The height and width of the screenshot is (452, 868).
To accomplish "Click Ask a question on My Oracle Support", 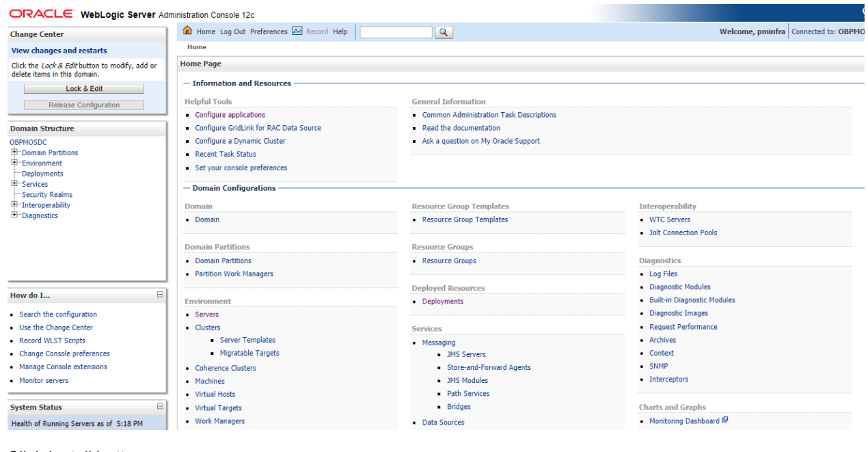I will [x=481, y=141].
